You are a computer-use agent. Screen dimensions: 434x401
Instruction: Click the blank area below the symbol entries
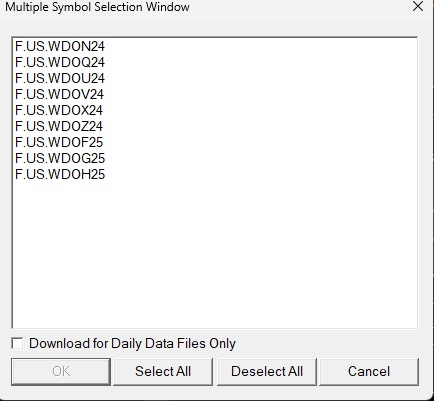(x=215, y=255)
